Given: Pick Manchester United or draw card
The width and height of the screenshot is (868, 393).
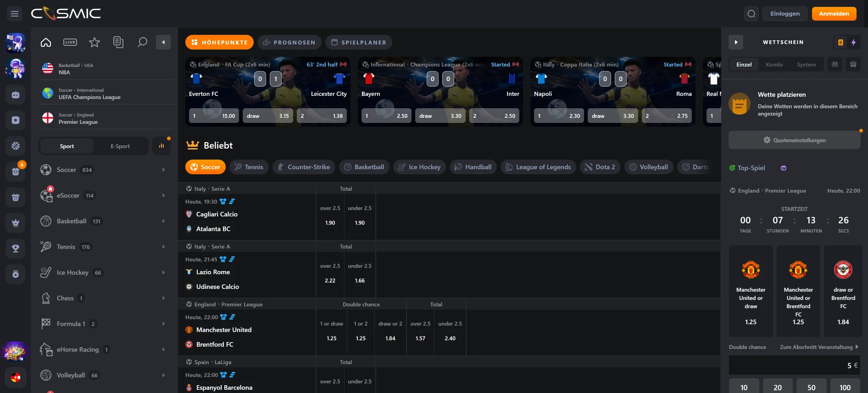Looking at the screenshot, I should [x=751, y=291].
